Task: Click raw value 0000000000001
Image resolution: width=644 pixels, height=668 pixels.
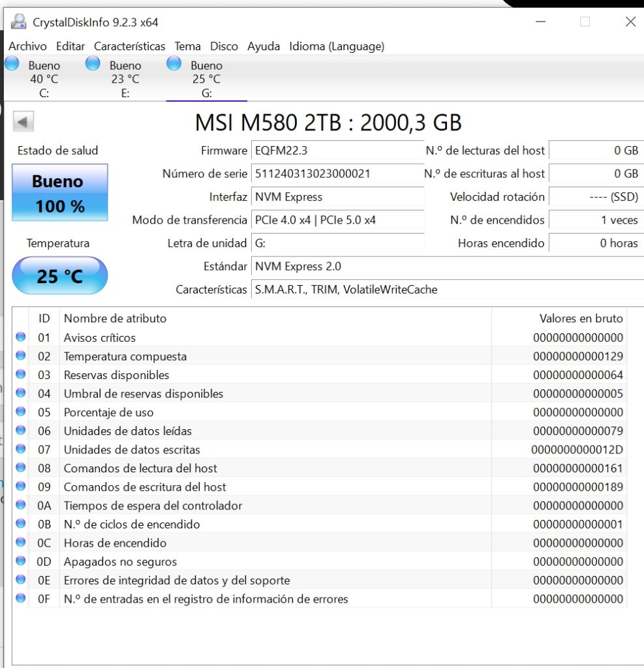Action: coord(578,524)
